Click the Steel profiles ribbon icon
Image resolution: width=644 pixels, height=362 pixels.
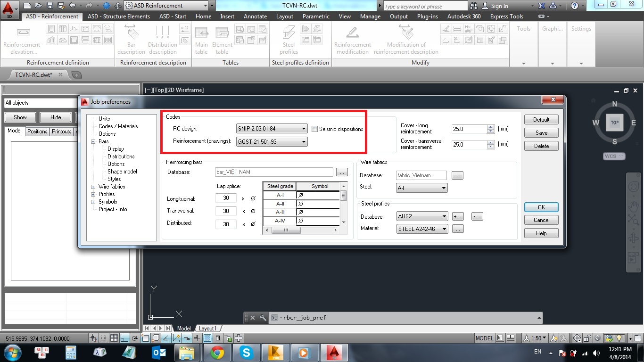click(289, 40)
